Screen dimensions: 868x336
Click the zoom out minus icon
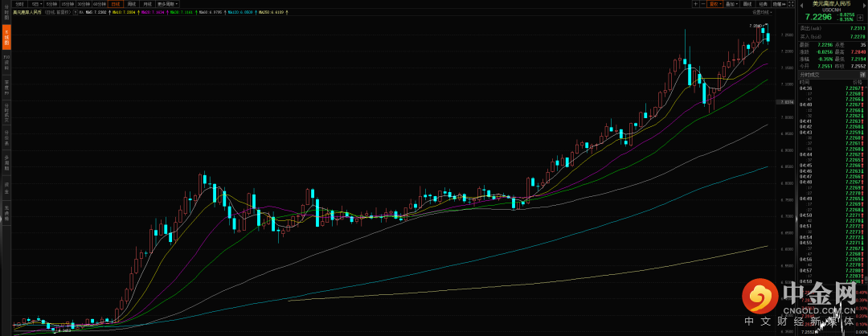point(703,4)
